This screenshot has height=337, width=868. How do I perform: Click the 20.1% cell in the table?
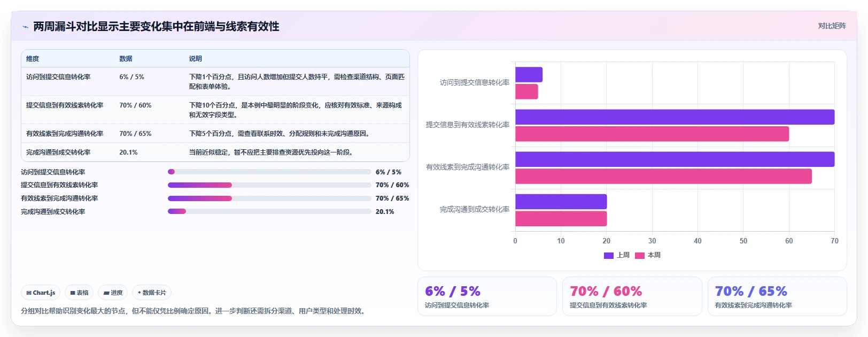point(128,152)
